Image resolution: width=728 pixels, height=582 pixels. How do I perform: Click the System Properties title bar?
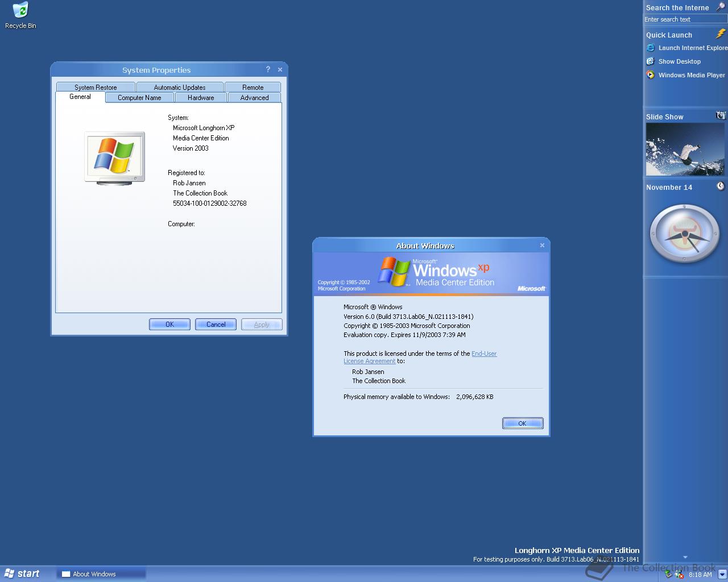click(x=156, y=70)
